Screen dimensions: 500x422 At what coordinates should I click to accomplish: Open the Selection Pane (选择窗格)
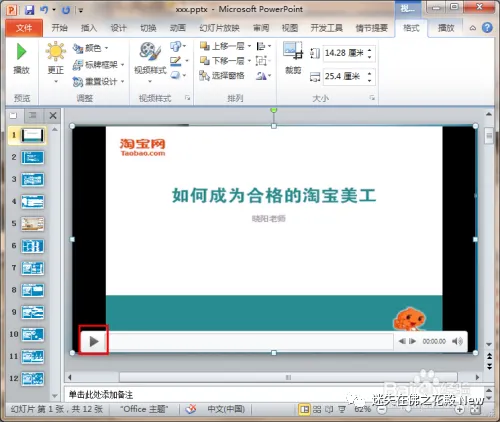click(x=222, y=76)
